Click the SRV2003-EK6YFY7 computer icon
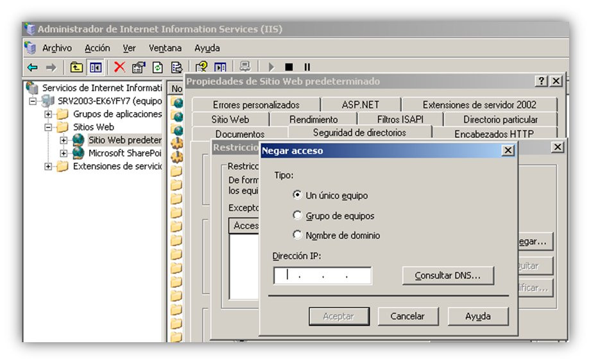 pyautogui.click(x=48, y=101)
